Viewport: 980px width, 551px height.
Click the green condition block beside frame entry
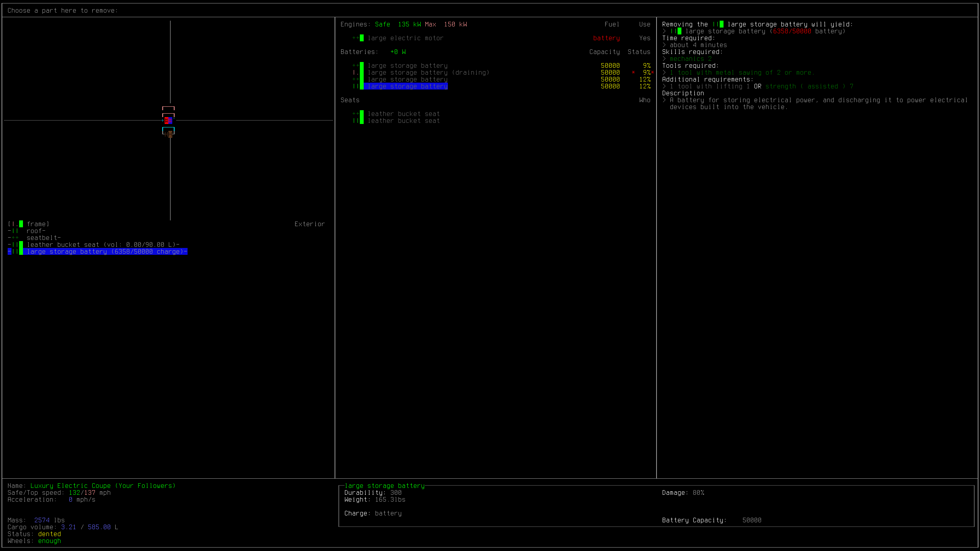pyautogui.click(x=21, y=224)
